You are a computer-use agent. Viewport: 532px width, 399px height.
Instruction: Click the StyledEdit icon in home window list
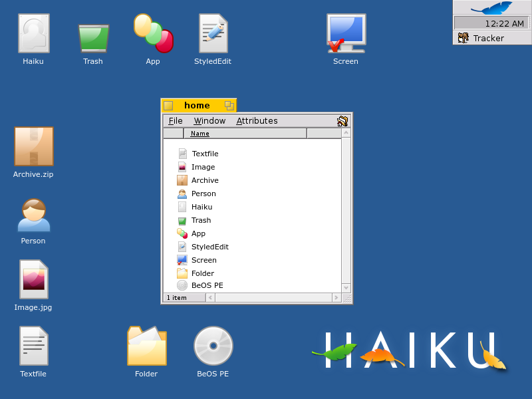click(182, 247)
